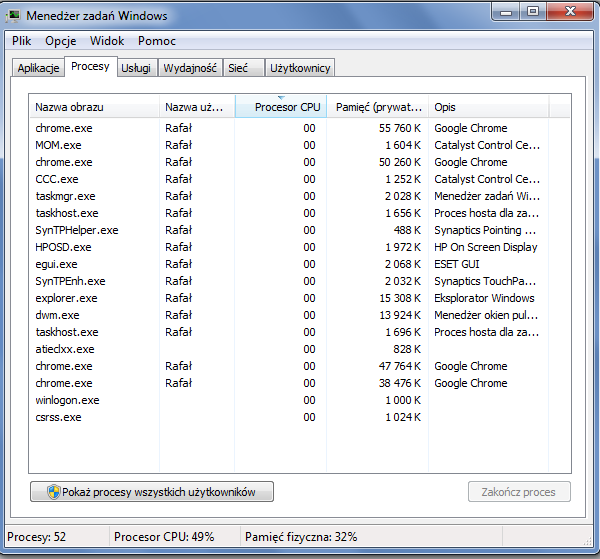Click the shield icon on Pokaż procesy button

pos(54,492)
